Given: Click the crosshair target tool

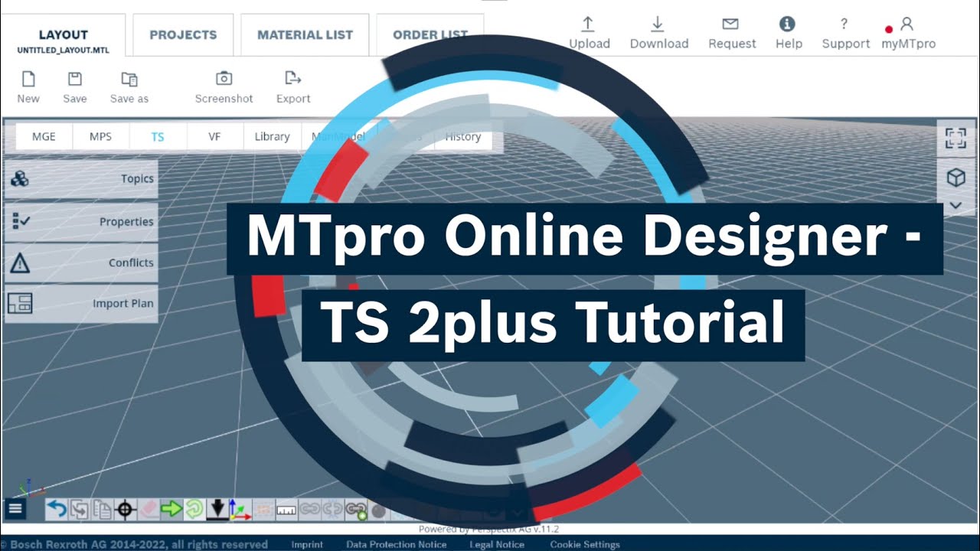Looking at the screenshot, I should 126,510.
